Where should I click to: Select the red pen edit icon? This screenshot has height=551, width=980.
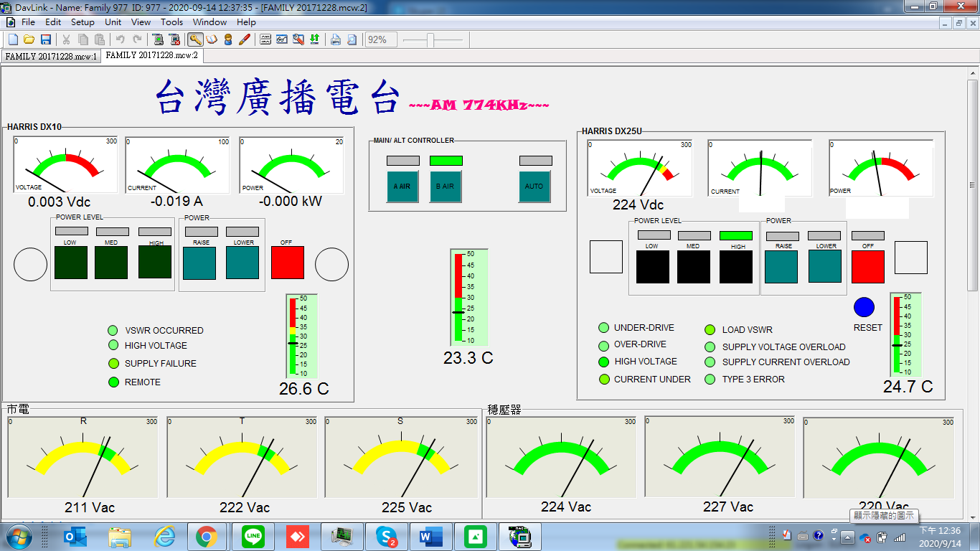(x=245, y=39)
